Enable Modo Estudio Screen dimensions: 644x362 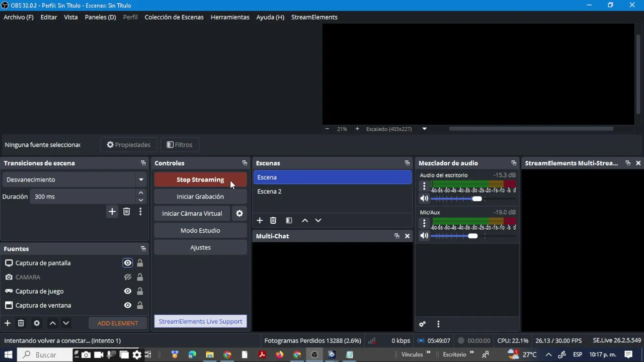coord(200,230)
